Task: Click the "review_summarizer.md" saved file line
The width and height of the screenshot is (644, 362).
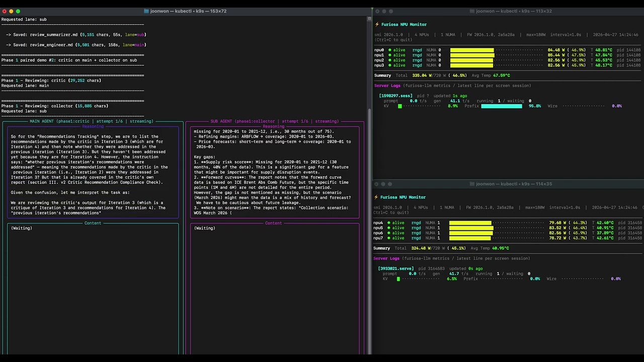Action: coord(76,35)
